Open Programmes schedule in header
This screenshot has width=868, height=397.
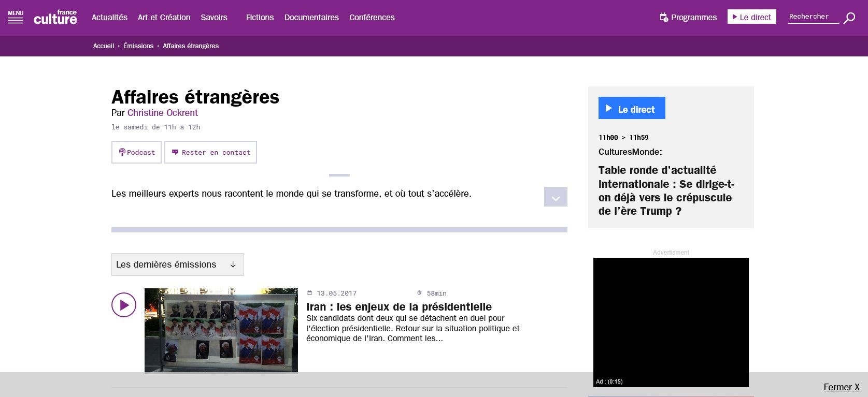tap(688, 17)
